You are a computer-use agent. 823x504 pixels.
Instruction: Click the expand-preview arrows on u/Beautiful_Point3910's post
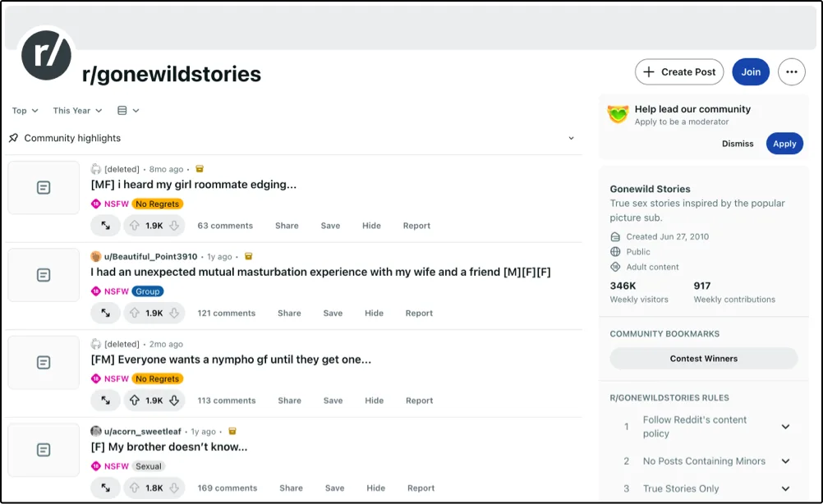click(x=105, y=314)
